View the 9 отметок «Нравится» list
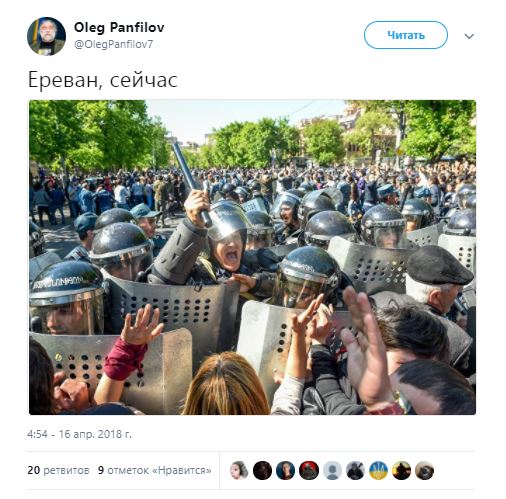Screen dimensions: 506x499 [x=155, y=470]
